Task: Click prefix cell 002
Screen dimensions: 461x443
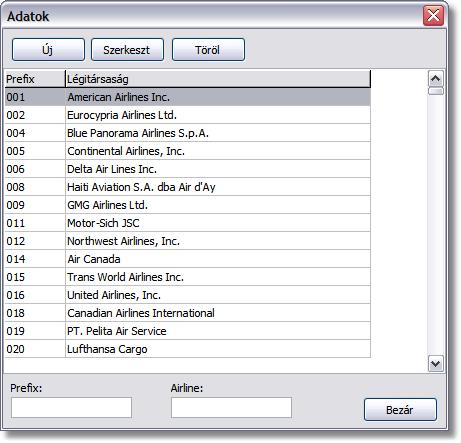Action: click(35, 115)
